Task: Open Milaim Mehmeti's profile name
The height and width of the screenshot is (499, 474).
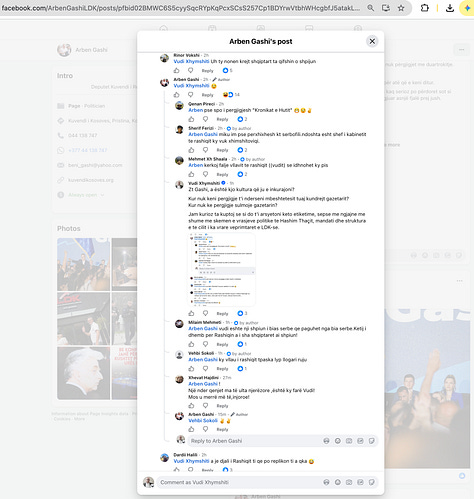Action: click(x=205, y=322)
